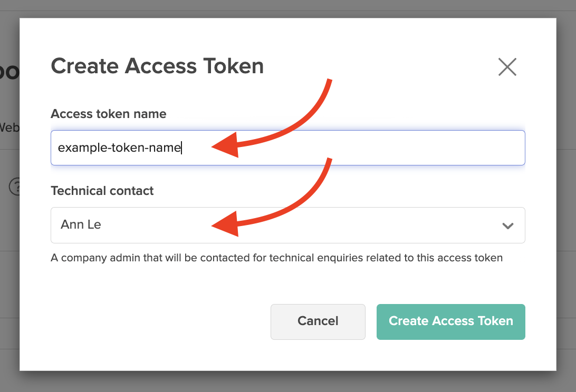Place cursor in 'example-token-name' text
The height and width of the screenshot is (392, 576).
coord(119,148)
